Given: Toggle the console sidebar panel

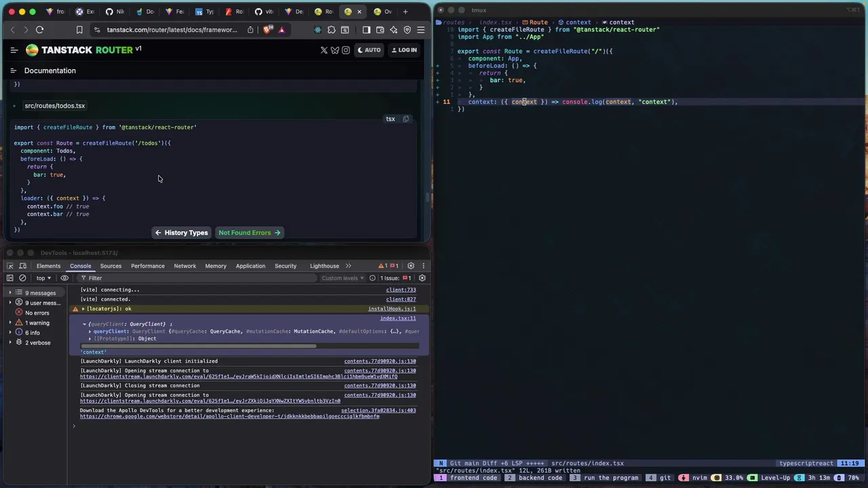Looking at the screenshot, I should tap(9, 278).
